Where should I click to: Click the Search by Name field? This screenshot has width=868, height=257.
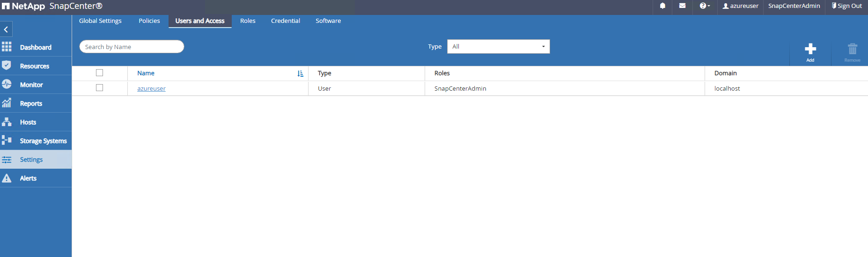pos(132,47)
